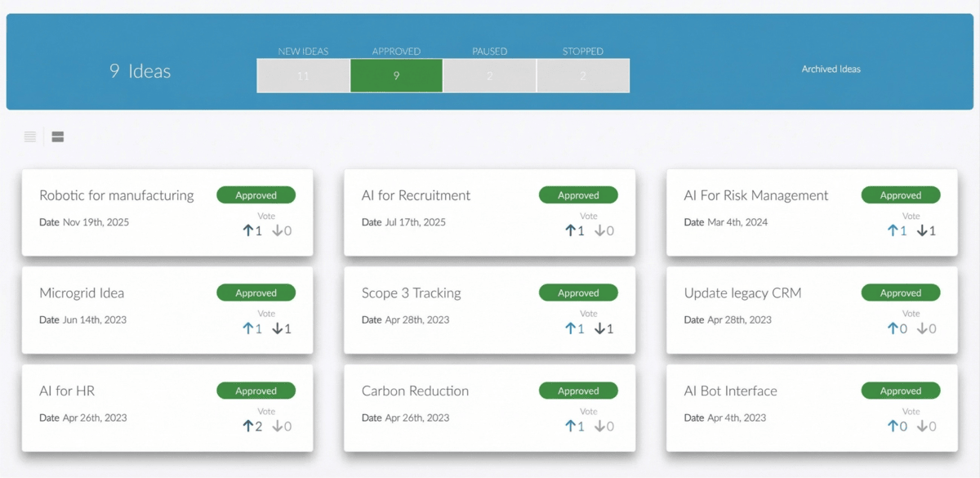The height and width of the screenshot is (478, 980).
Task: Select the Paused filter tab
Action: point(489,74)
